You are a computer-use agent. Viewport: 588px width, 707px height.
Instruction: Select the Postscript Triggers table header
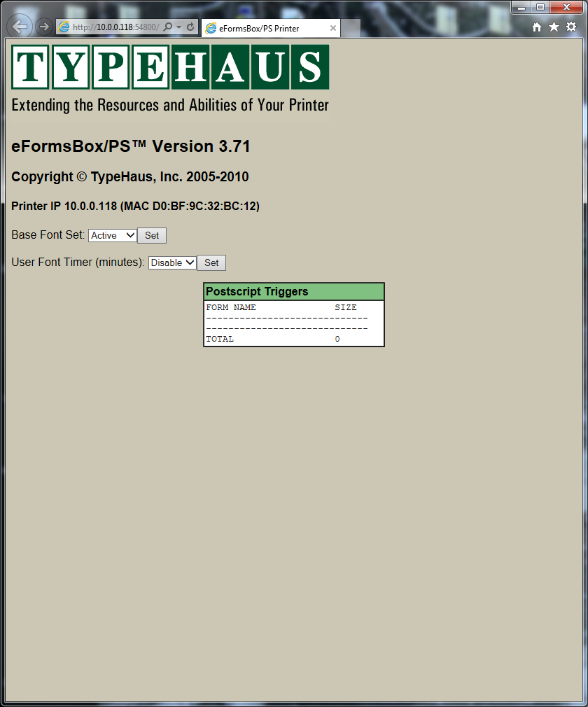293,291
